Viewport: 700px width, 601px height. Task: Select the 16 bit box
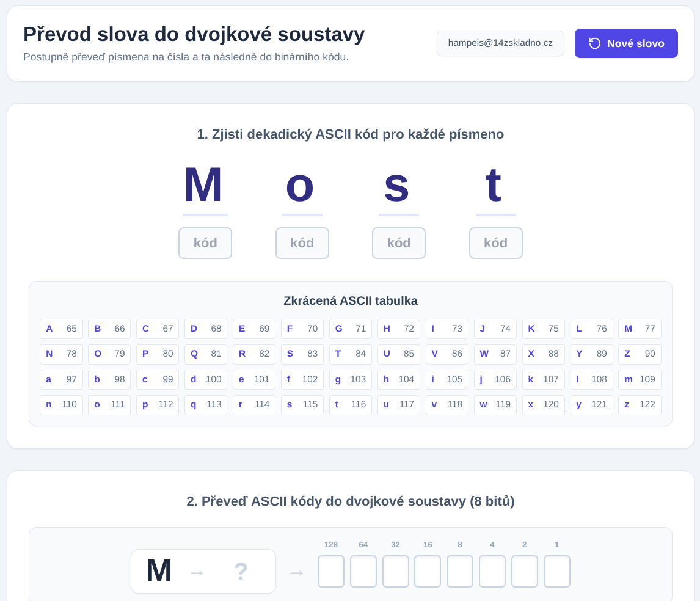(428, 571)
